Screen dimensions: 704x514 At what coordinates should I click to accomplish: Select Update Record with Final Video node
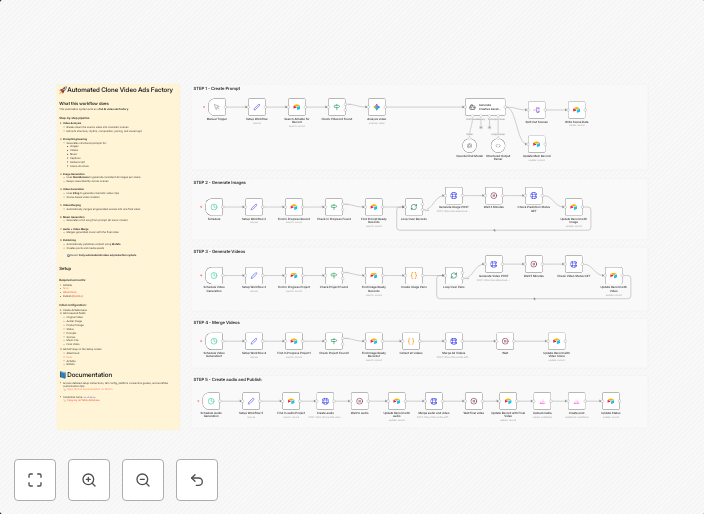(508, 401)
